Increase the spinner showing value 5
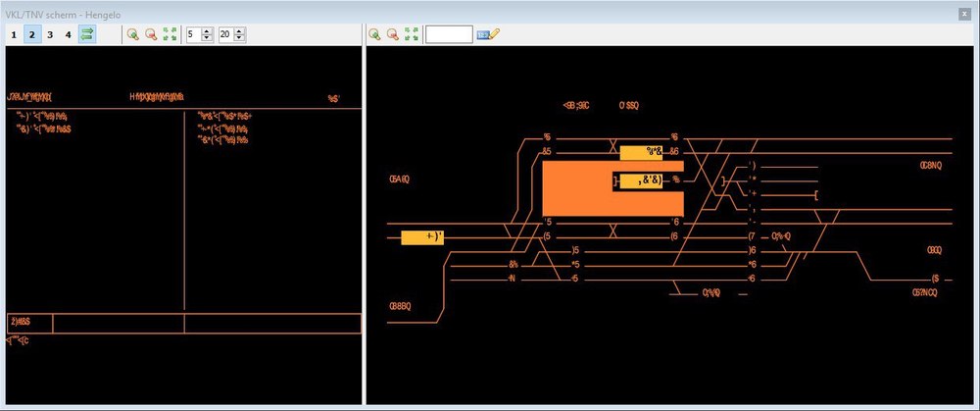Viewport: 980px width, 411px height. (x=208, y=31)
